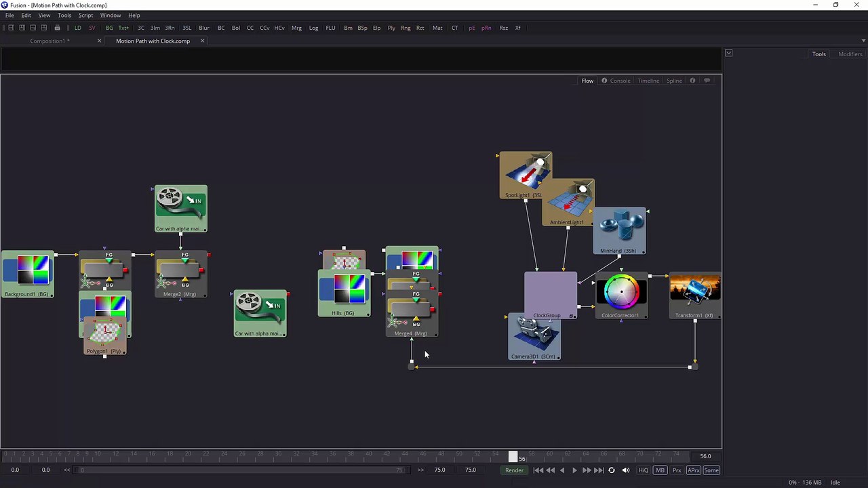The width and height of the screenshot is (868, 488).
Task: Click the first view layout icon in toolbar
Action: click(11, 28)
